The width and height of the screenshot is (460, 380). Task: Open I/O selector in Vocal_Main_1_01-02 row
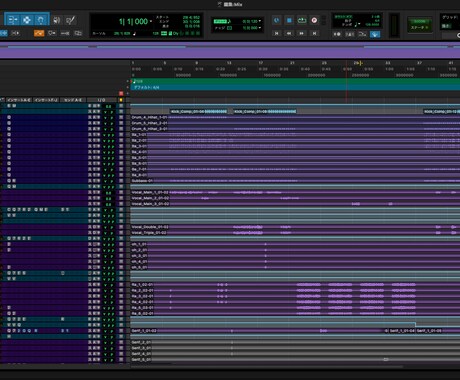(94, 192)
